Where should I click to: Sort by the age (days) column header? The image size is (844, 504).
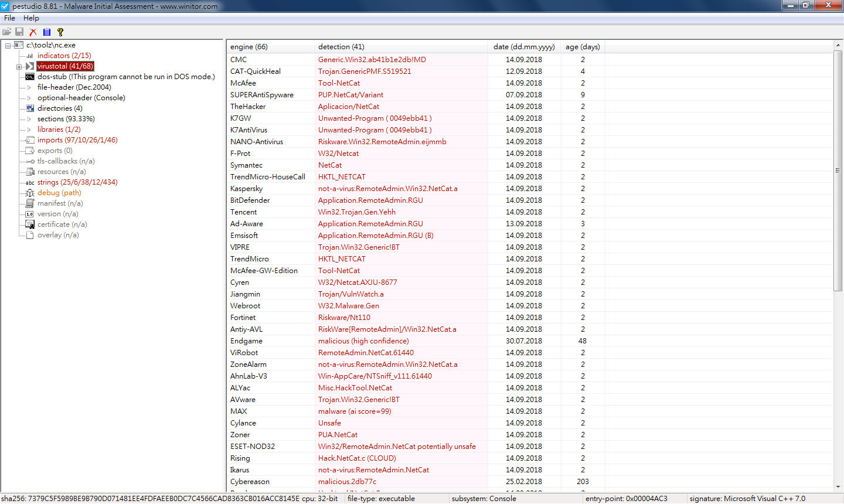tap(583, 47)
